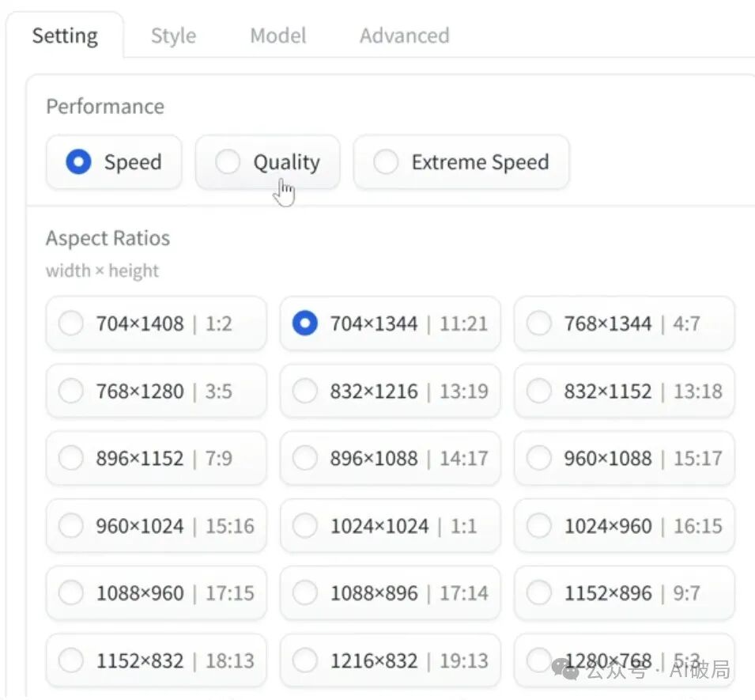The width and height of the screenshot is (755, 700).
Task: Choose 704×1408 1:2 aspect ratio
Action: click(x=156, y=324)
